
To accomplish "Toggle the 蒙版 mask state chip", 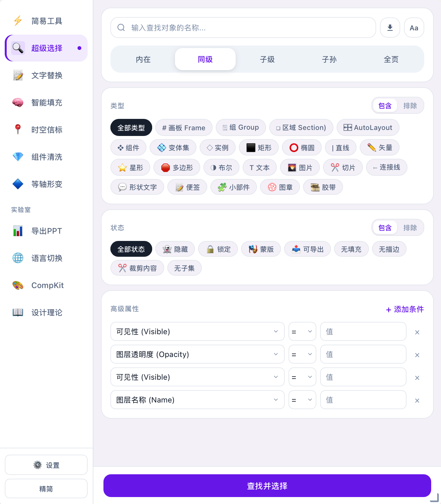I will click(x=261, y=249).
